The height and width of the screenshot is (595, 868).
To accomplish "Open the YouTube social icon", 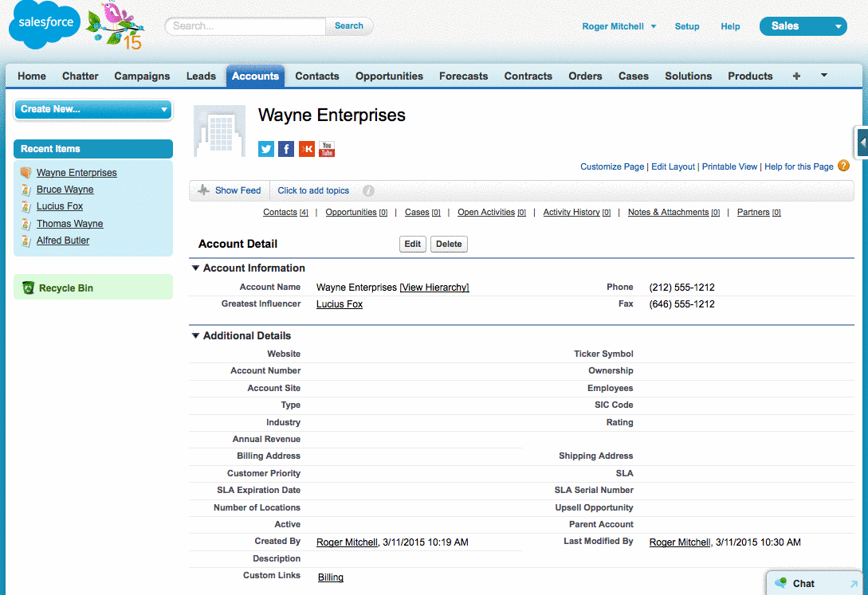I will coord(327,149).
